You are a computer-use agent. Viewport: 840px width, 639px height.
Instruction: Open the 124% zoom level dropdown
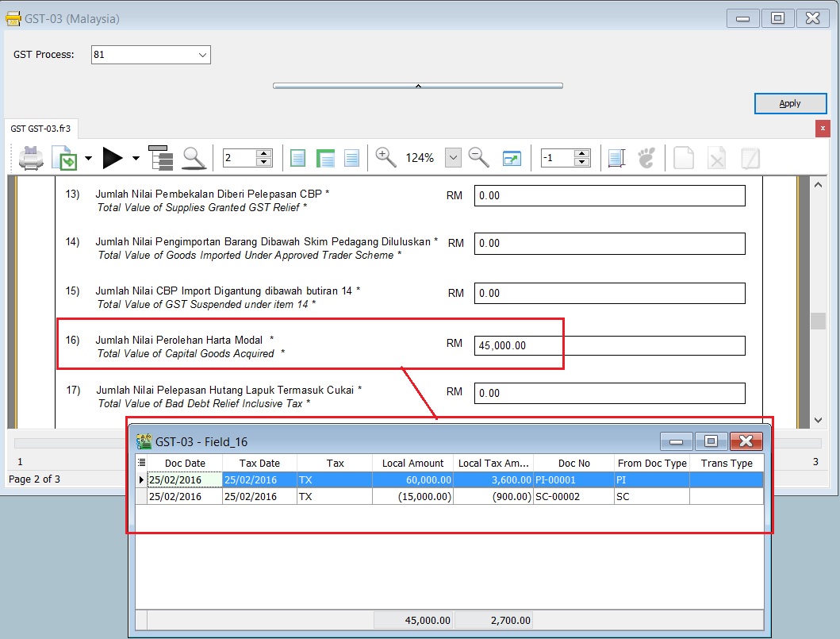pos(452,158)
